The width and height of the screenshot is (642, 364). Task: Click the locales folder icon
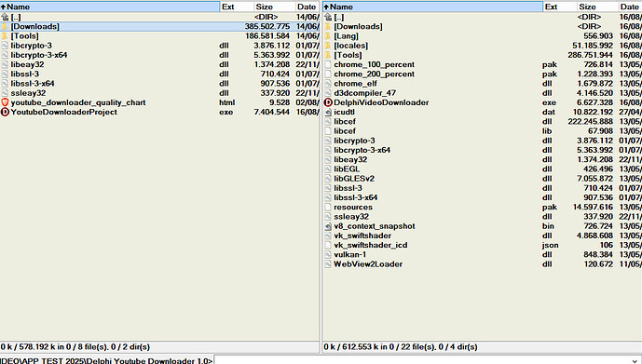pyautogui.click(x=328, y=46)
